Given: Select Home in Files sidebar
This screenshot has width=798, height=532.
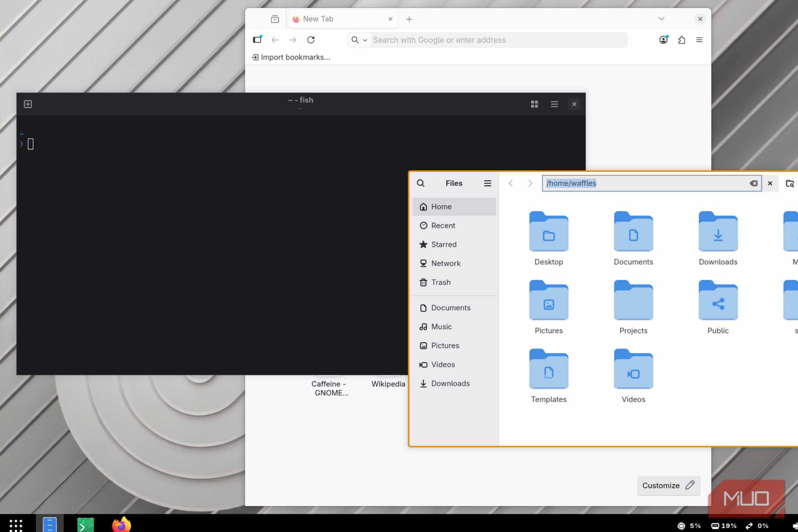Looking at the screenshot, I should [x=454, y=207].
